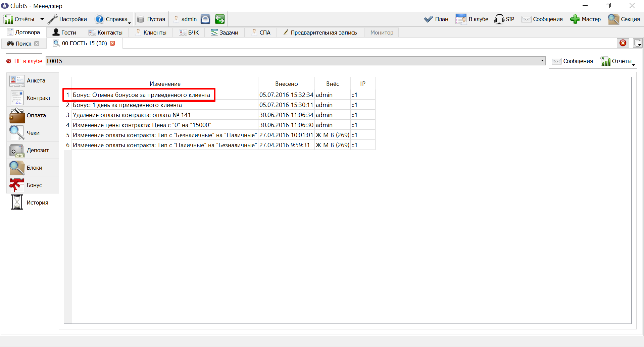Switch to the Контакты tab
644x347 pixels.
(105, 33)
